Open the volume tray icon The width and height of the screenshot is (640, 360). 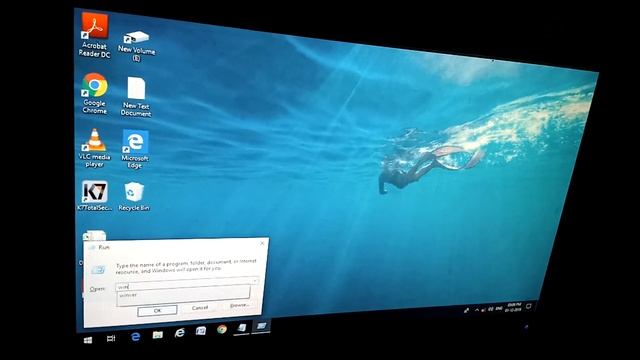click(x=491, y=309)
